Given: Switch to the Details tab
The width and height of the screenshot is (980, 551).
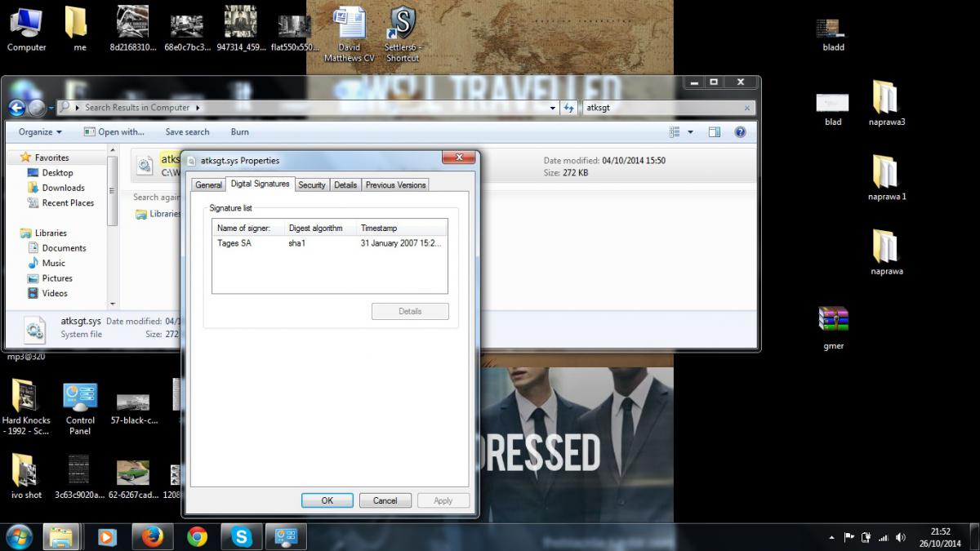Looking at the screenshot, I should [x=345, y=185].
